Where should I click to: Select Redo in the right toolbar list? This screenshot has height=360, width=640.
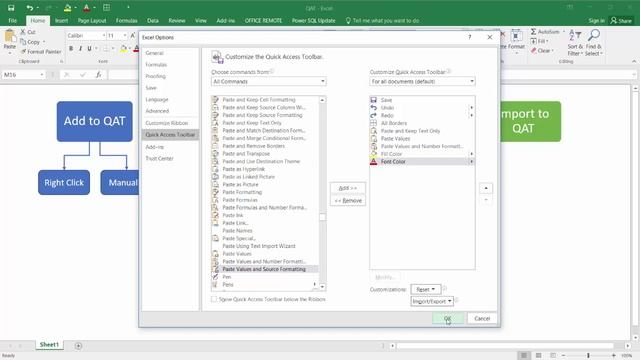point(422,116)
